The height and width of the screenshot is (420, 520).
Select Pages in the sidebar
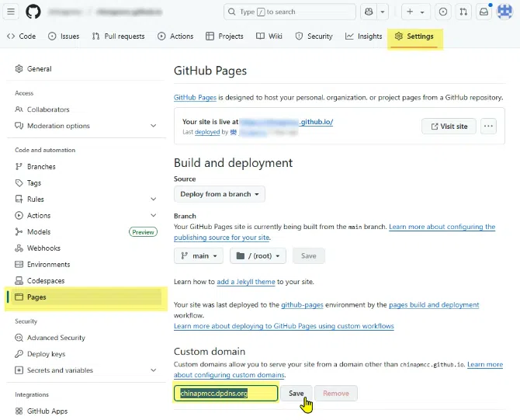(x=85, y=297)
